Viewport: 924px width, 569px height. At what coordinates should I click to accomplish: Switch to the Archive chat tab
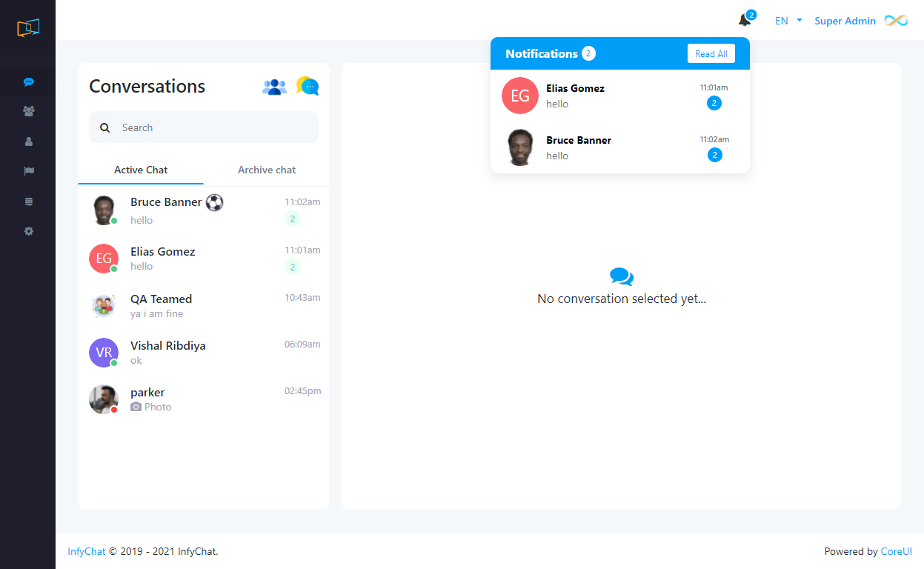point(267,170)
